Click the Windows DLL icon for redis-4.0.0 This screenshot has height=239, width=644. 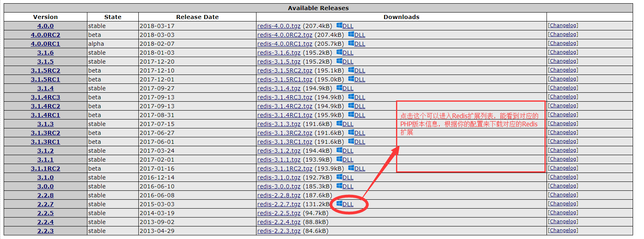coord(339,26)
